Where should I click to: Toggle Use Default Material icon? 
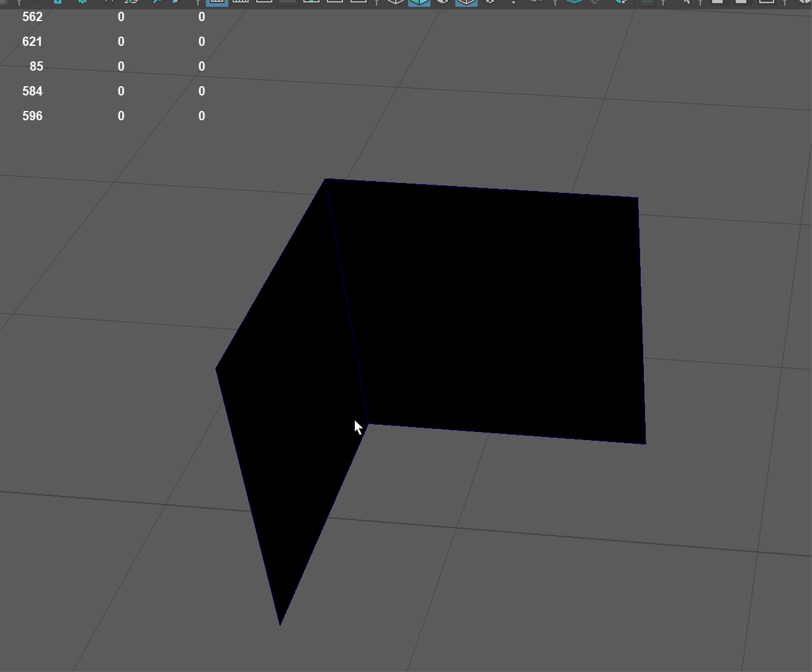coord(443,2)
